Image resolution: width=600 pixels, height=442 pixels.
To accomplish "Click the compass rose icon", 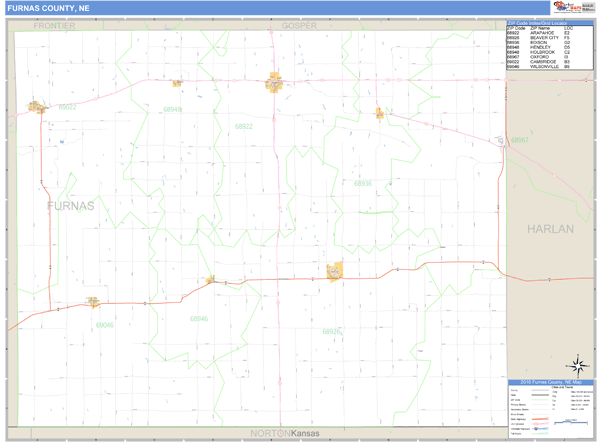I will (x=576, y=365).
